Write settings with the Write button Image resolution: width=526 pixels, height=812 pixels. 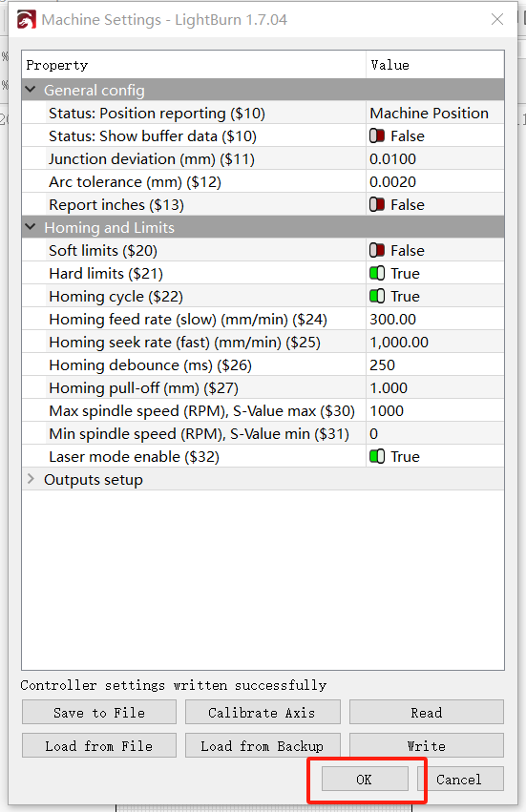(427, 746)
